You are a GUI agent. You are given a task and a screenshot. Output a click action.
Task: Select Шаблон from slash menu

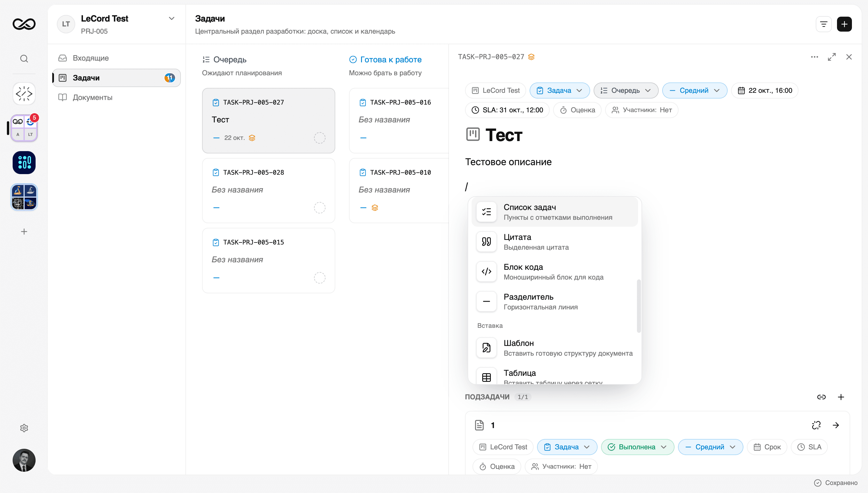click(x=555, y=348)
